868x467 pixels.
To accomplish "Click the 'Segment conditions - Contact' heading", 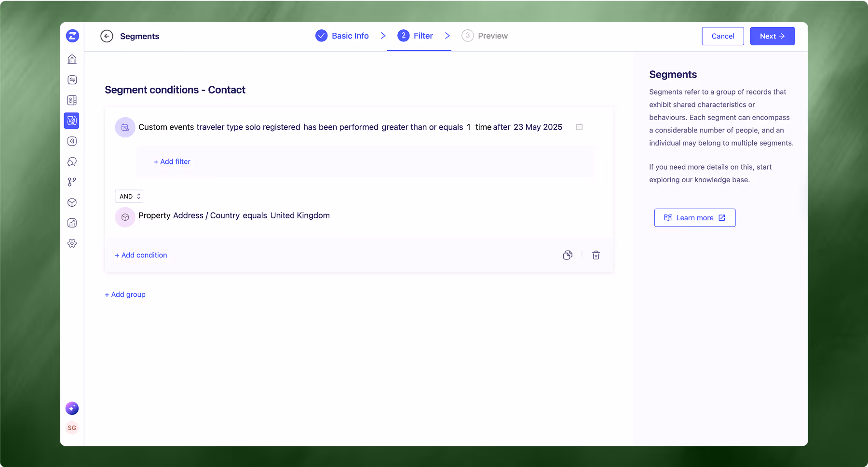I will point(175,90).
